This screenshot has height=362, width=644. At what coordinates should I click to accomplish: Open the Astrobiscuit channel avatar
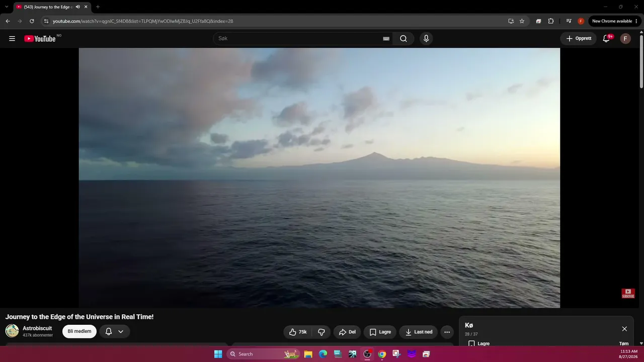click(x=12, y=331)
